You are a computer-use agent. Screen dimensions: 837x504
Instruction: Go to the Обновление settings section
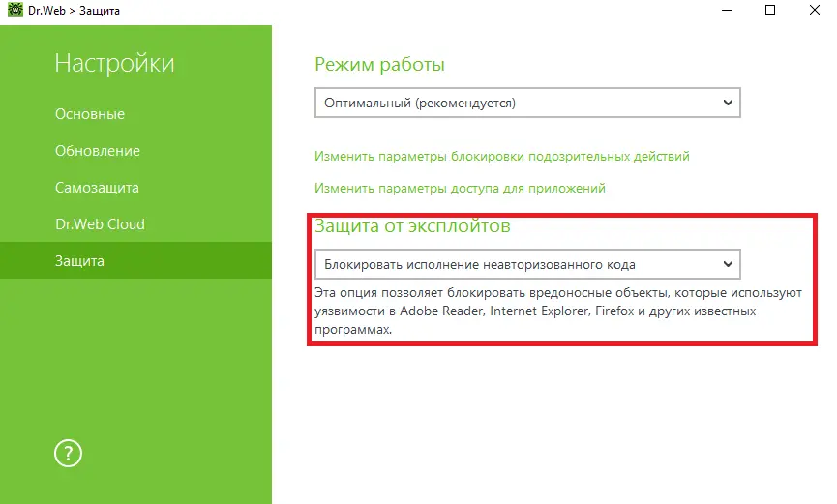[x=97, y=151]
